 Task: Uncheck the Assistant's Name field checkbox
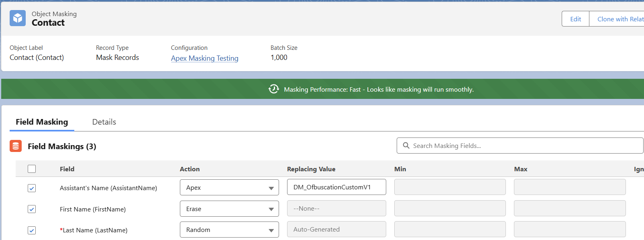(x=32, y=188)
